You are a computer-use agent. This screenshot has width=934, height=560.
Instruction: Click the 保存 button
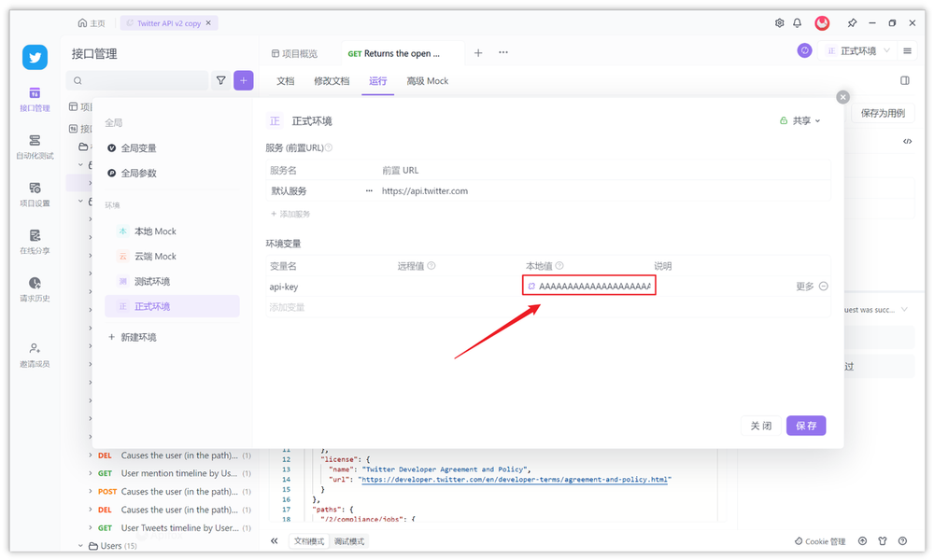(805, 425)
